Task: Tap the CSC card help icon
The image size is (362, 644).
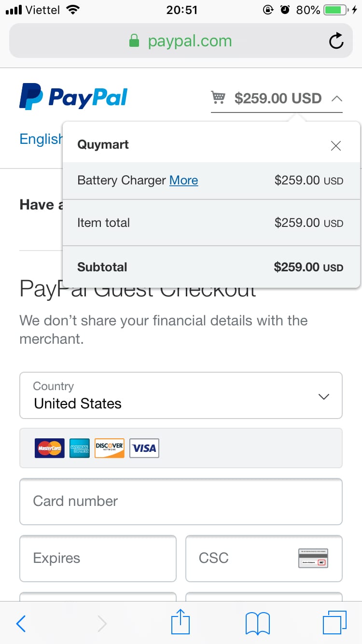Action: click(313, 558)
